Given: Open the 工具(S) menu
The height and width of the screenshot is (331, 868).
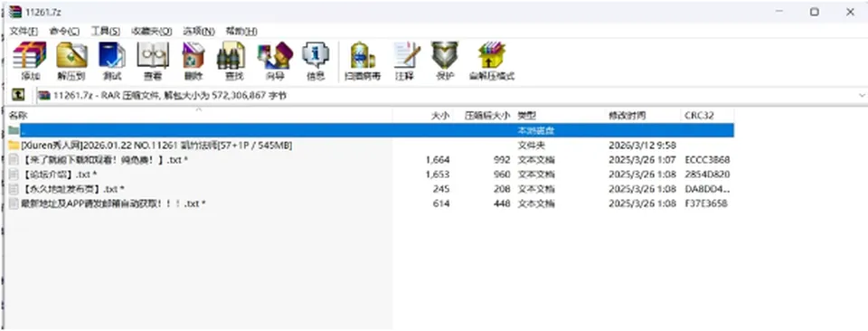Looking at the screenshot, I should [105, 31].
